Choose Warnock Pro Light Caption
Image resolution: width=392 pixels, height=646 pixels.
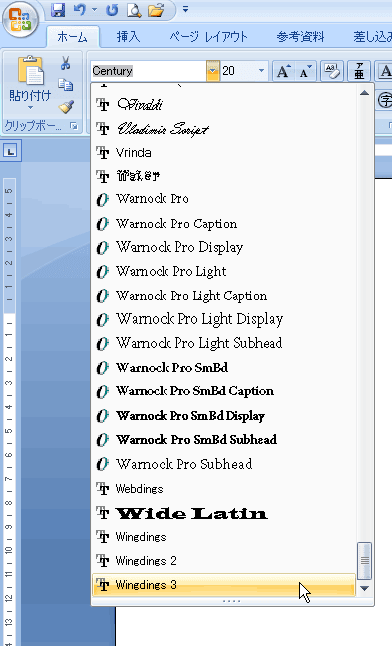(x=224, y=296)
